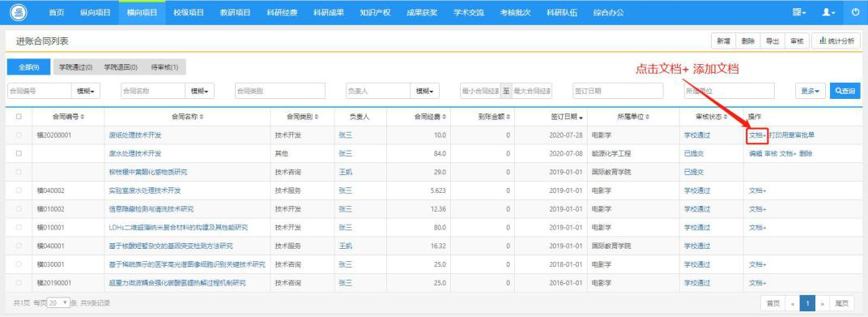Switch to 学院通过(0) tab

coord(76,67)
